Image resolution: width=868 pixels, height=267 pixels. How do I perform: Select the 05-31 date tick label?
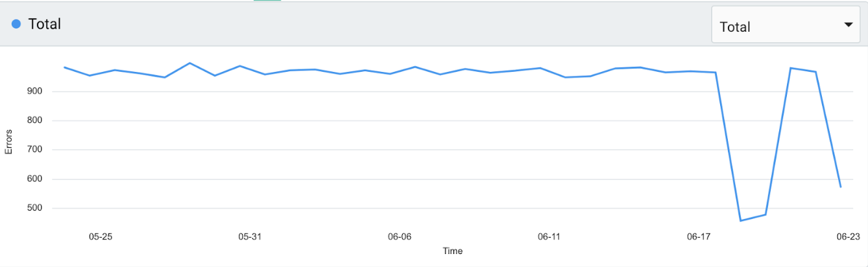(250, 237)
